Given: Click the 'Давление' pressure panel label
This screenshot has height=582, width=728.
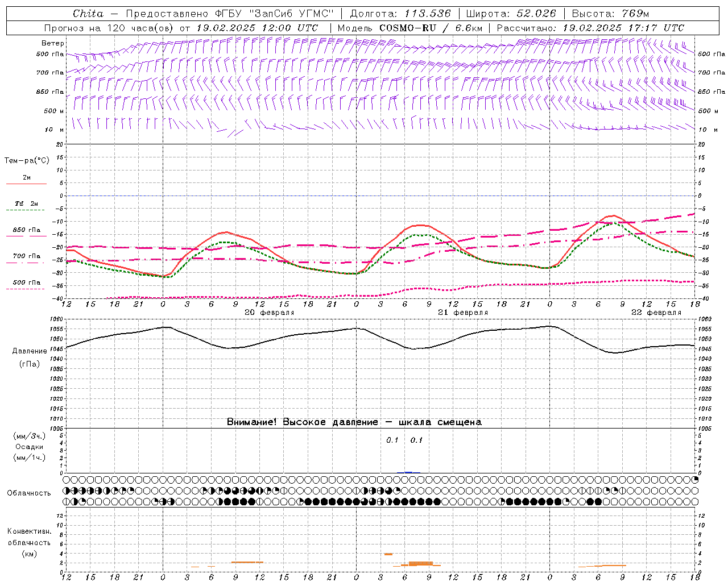Looking at the screenshot, I should point(29,351).
